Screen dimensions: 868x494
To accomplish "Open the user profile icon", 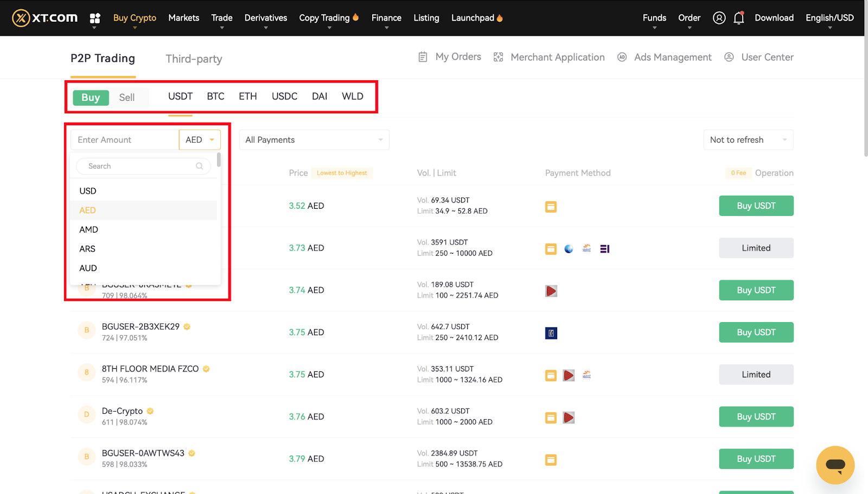I will [719, 18].
